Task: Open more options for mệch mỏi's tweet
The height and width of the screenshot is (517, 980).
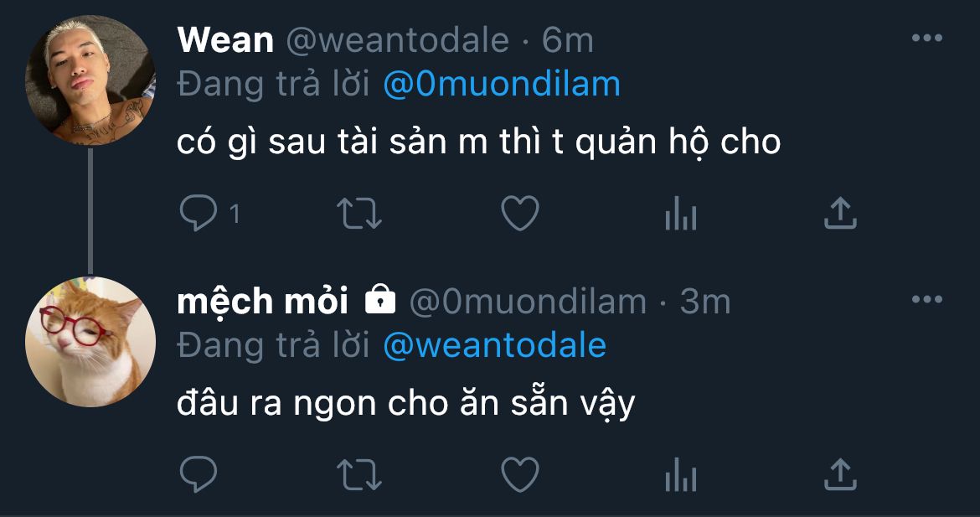Action: coord(927,299)
